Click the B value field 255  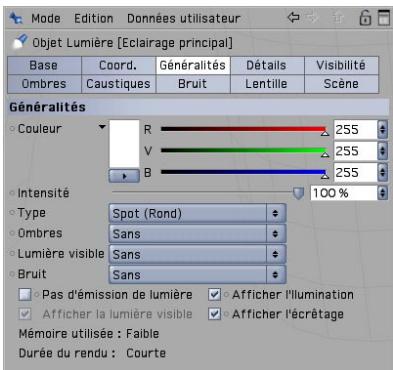tap(355, 173)
